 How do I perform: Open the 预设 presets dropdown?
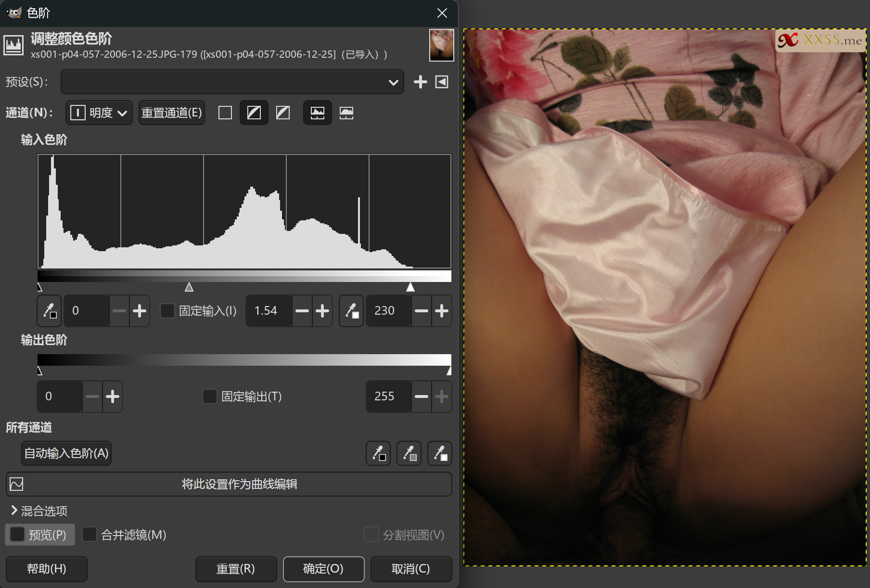click(232, 82)
